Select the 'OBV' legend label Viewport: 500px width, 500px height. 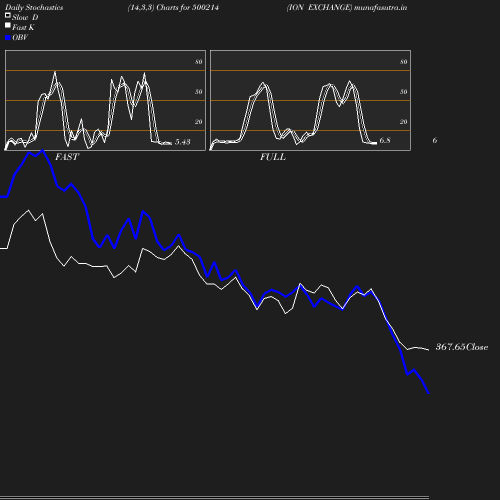[20, 37]
